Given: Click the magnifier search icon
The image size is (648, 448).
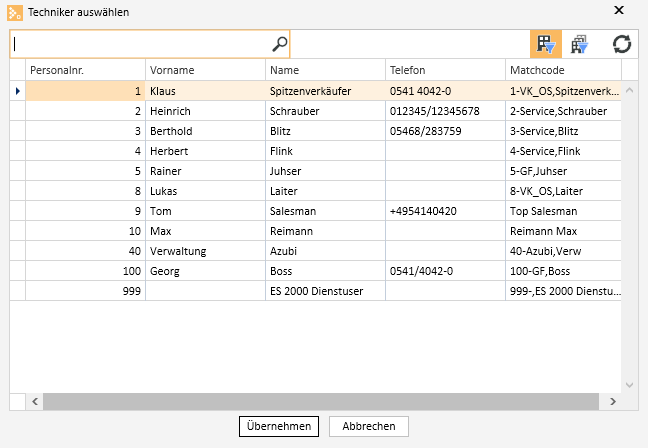Looking at the screenshot, I should point(280,44).
